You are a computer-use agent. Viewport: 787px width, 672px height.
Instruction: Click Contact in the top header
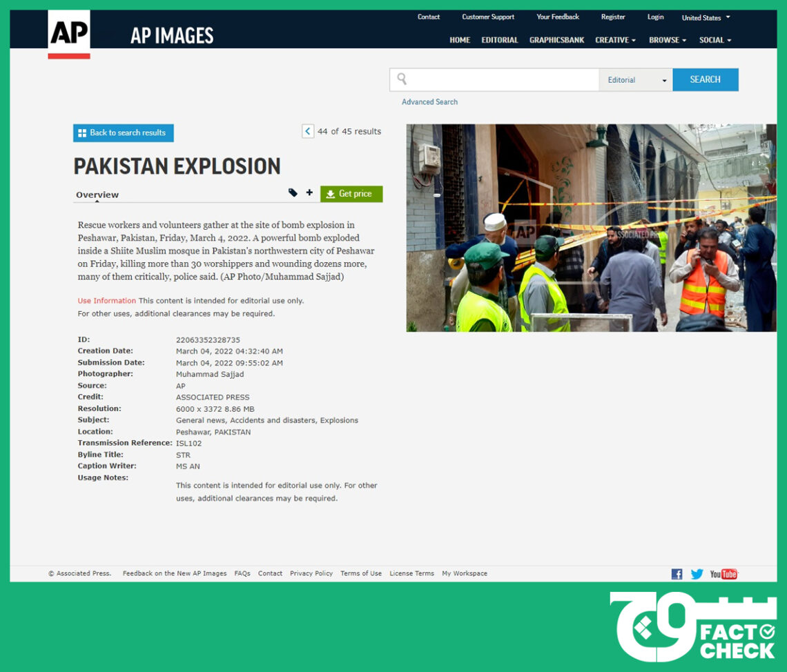429,17
